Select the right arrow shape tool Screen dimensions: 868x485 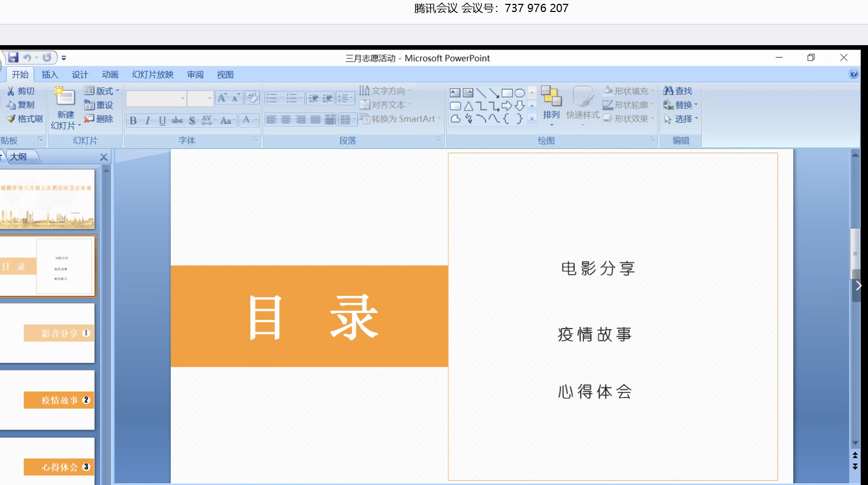(507, 106)
